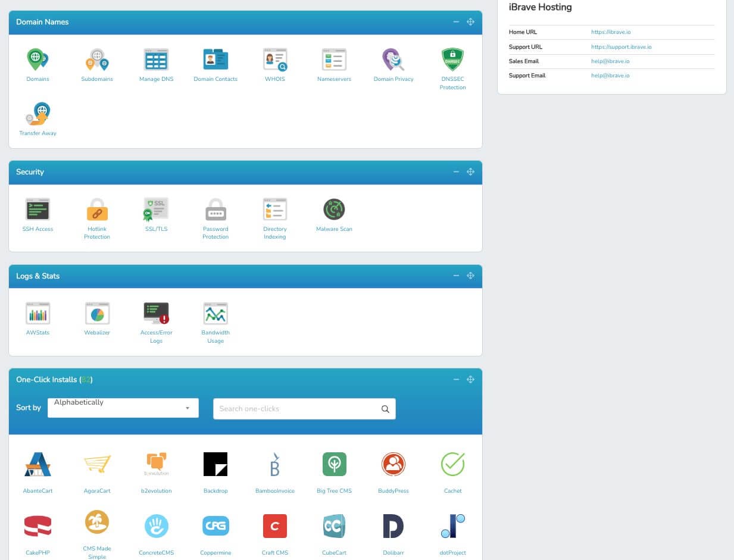The width and height of the screenshot is (734, 560).
Task: Click the Logs & Stats move handle
Action: (x=470, y=276)
